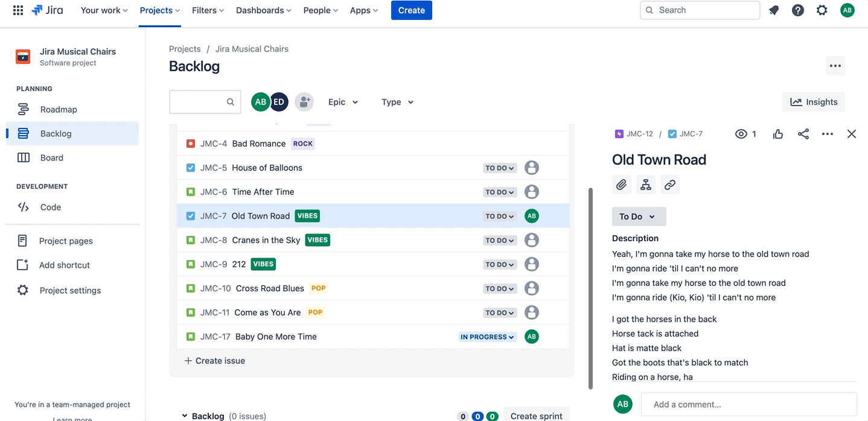Screen dimensions: 868x421
Task: Open the Type filter dropdown
Action: coord(397,102)
